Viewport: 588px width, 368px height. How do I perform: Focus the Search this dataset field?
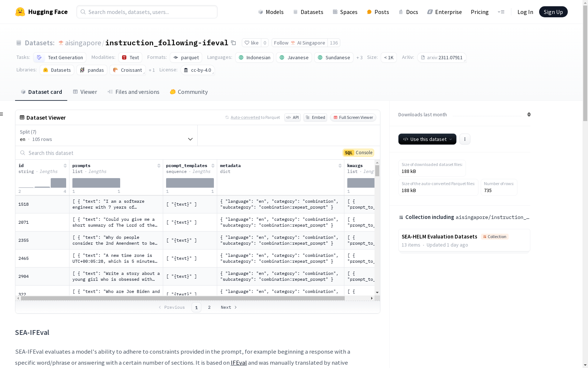[x=180, y=153]
